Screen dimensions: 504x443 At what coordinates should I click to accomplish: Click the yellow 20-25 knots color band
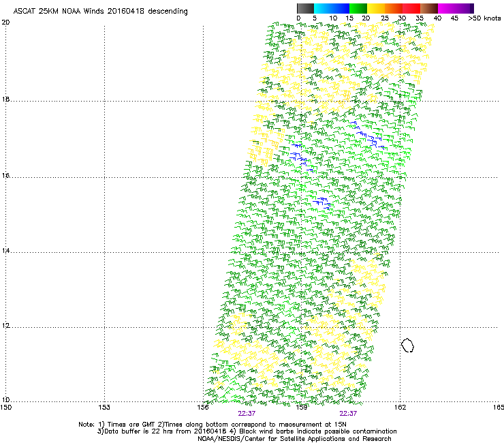click(376, 8)
